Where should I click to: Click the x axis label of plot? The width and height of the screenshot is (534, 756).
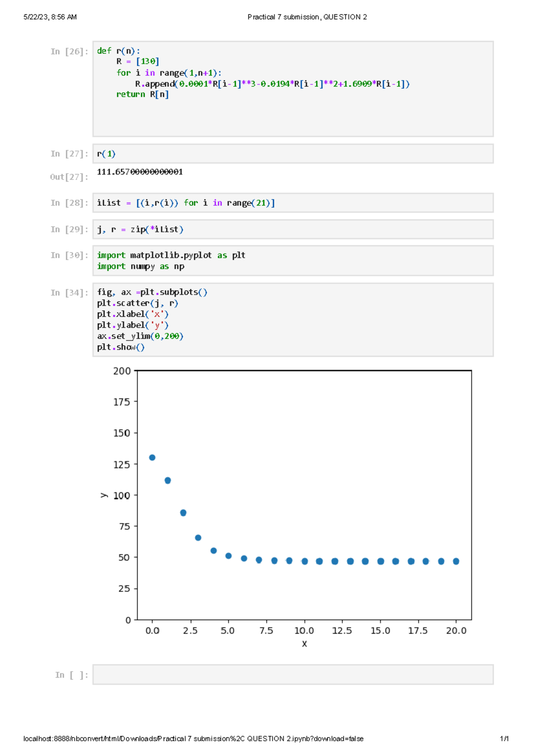click(304, 644)
